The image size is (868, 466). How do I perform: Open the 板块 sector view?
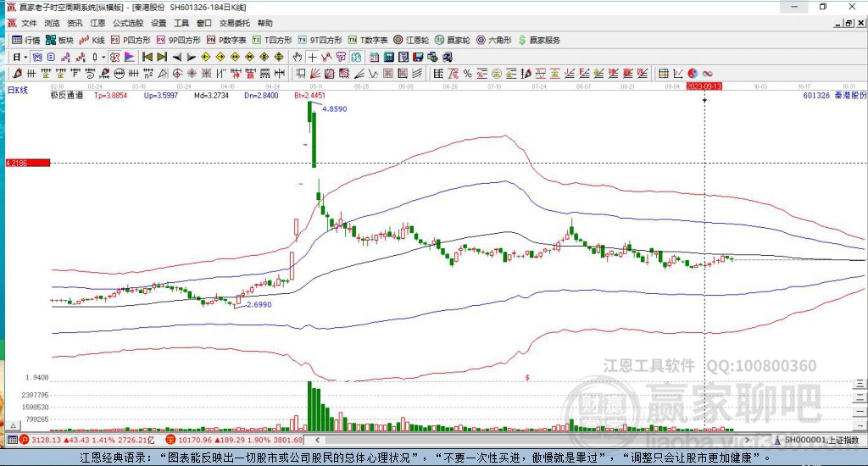60,40
